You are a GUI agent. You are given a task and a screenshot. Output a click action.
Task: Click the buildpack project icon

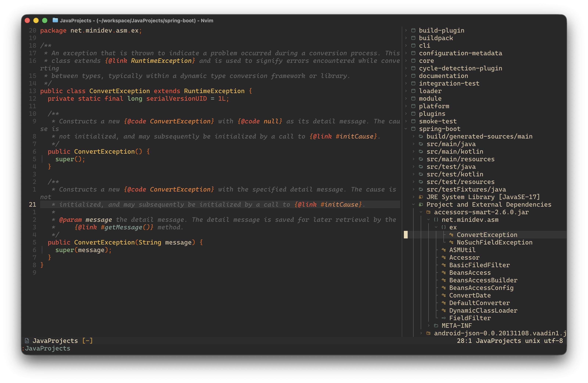[413, 38]
